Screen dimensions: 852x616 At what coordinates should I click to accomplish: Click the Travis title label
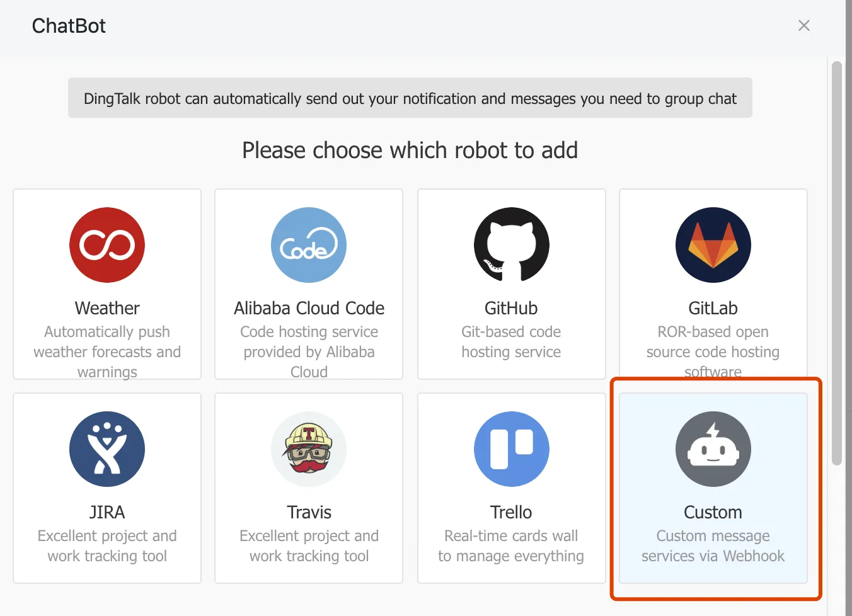[x=309, y=512]
